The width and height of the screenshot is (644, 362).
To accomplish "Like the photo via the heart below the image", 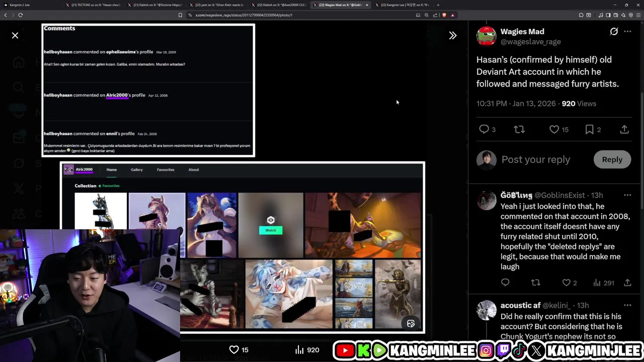I will [x=234, y=349].
